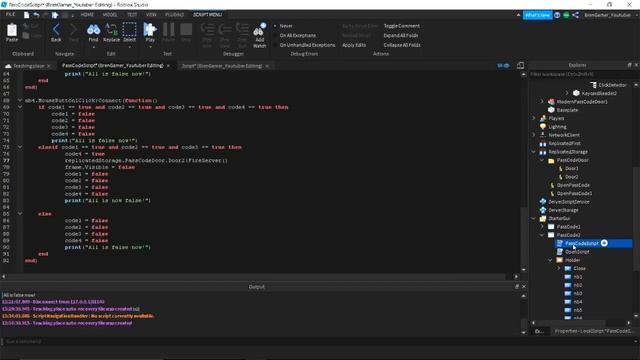Screen dimensions: 640x360
Task: Open the Properties panel tab
Action: tap(592, 331)
